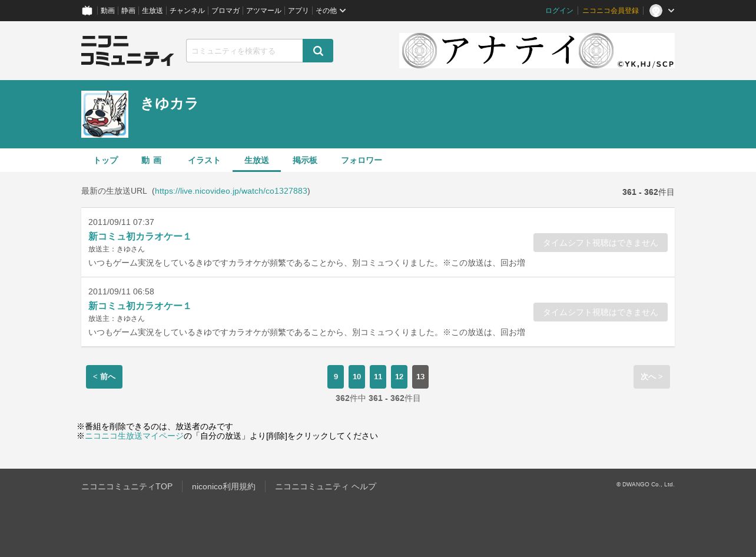The image size is (756, 557).
Task: Select current page 13
Action: pos(420,377)
